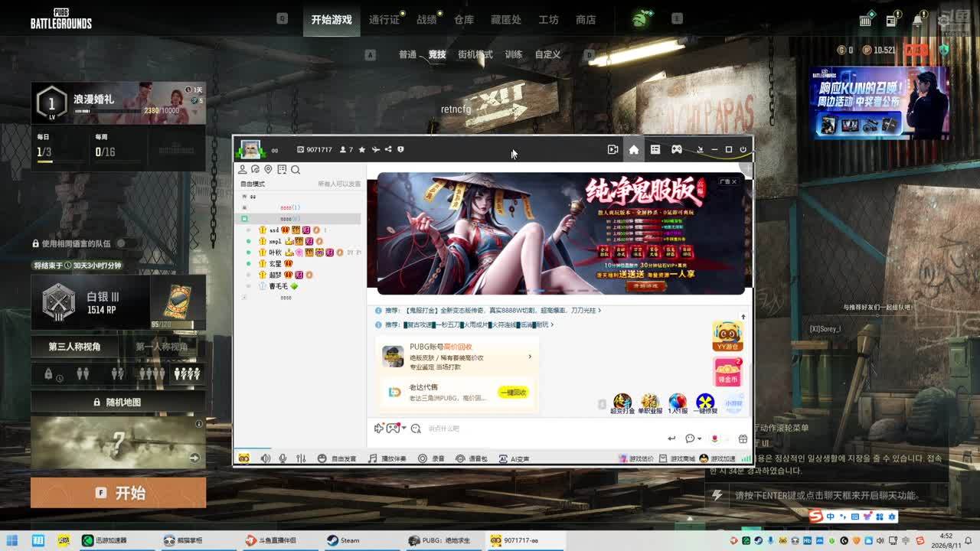
Task: Select user 玄星 in YY member list
Action: point(275,263)
